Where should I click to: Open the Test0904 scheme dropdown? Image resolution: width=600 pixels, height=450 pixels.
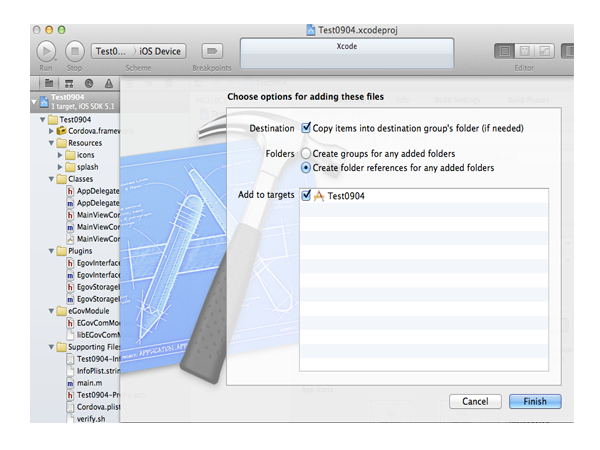[x=110, y=51]
